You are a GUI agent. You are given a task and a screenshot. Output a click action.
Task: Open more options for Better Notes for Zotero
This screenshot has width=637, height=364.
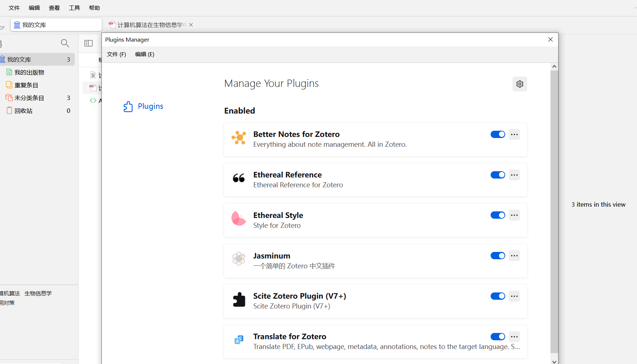click(514, 134)
